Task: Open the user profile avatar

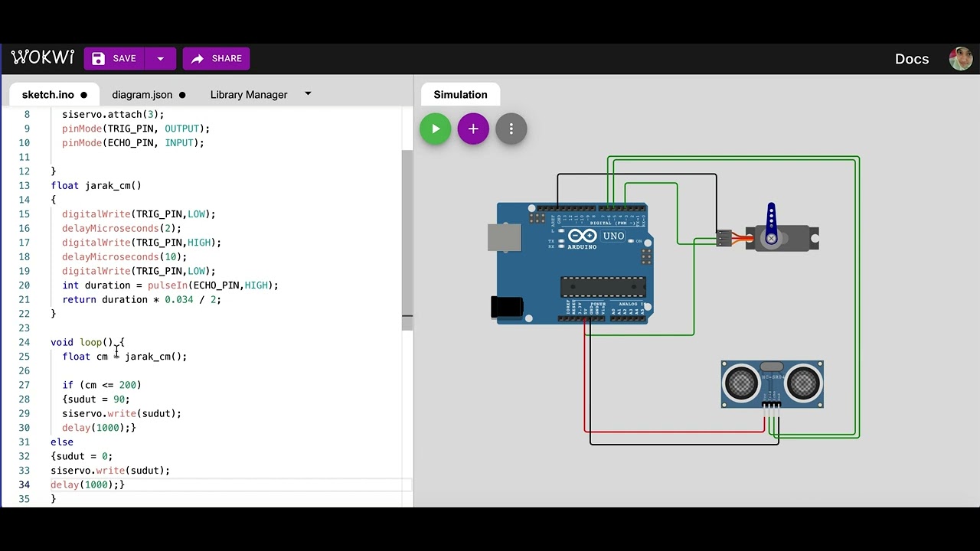Action: pos(961,59)
